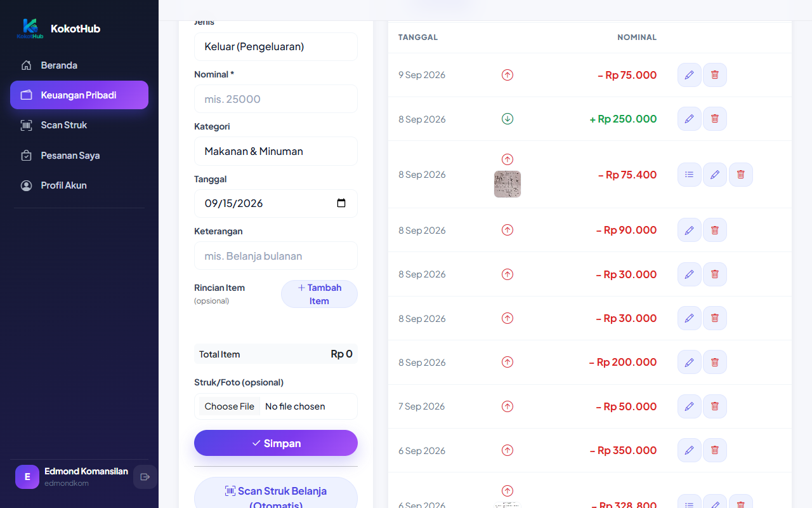Image resolution: width=812 pixels, height=508 pixels.
Task: Edit the Rp 75.400 transaction
Action: pyautogui.click(x=715, y=175)
